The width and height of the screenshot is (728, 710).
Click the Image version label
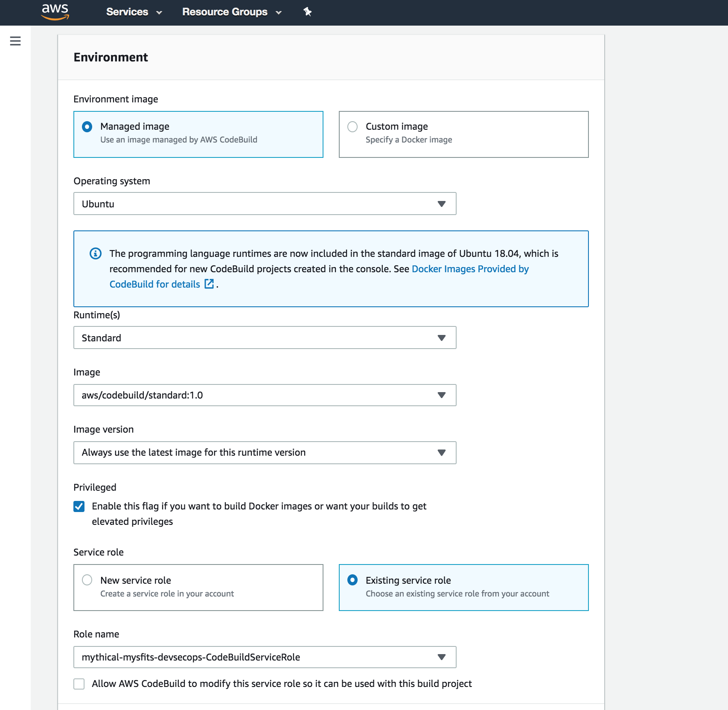(x=104, y=429)
